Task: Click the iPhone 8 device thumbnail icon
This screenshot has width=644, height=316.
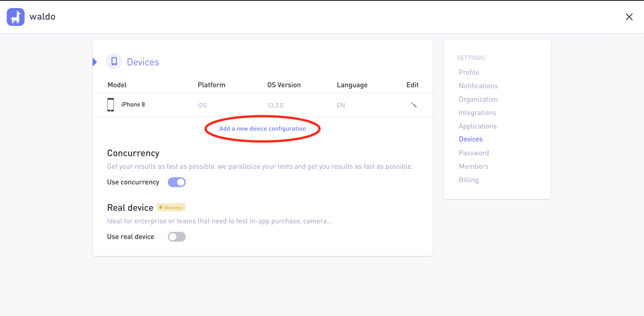Action: [111, 105]
